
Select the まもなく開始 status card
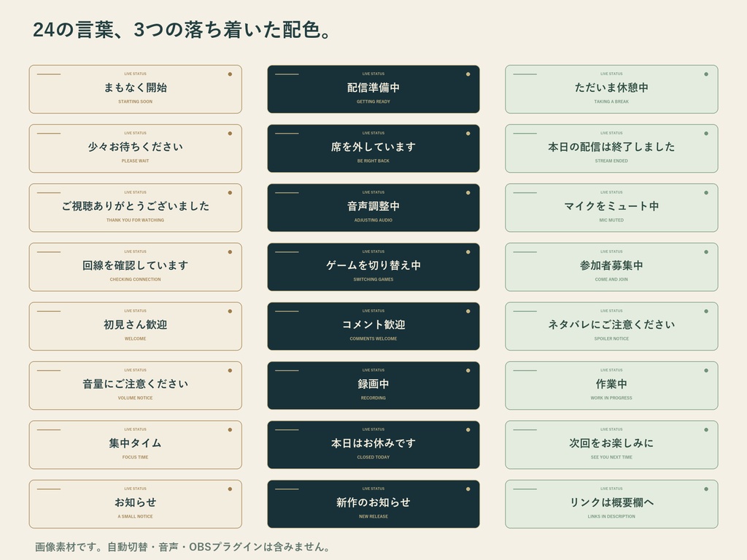click(135, 89)
